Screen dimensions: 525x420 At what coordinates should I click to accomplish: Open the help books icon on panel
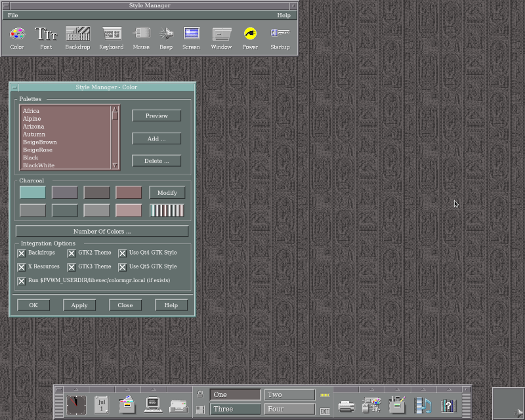tap(449, 406)
